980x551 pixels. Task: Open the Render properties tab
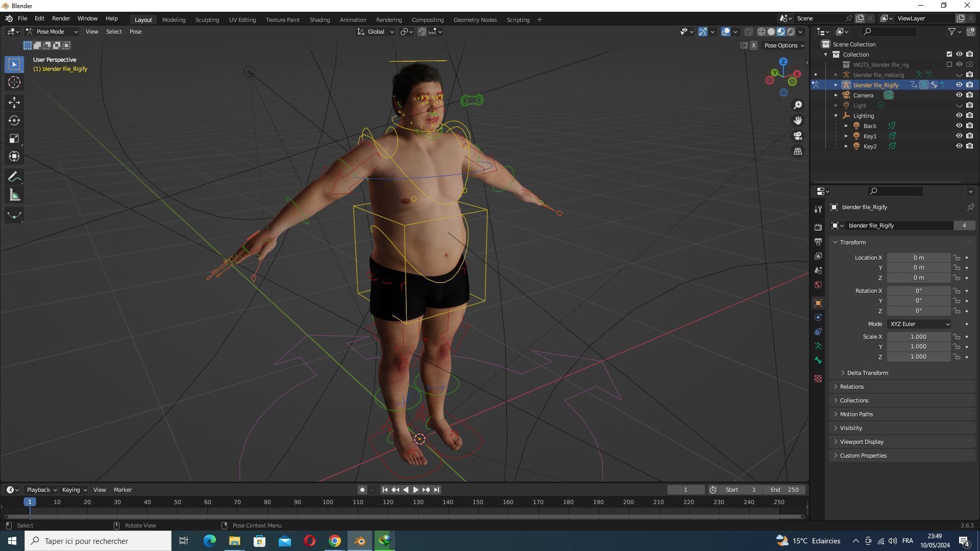pyautogui.click(x=818, y=227)
